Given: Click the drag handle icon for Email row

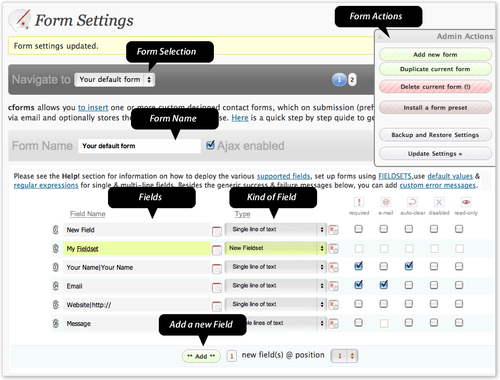Looking at the screenshot, I should tap(56, 286).
